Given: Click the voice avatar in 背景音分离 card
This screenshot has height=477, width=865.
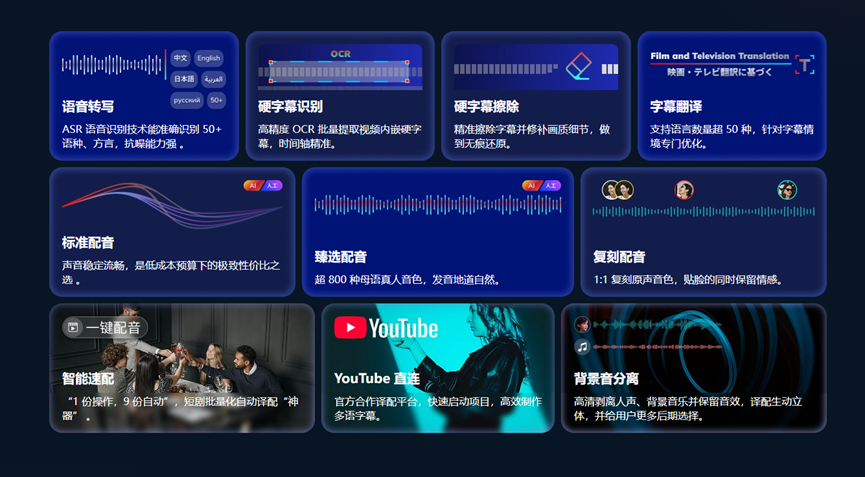Looking at the screenshot, I should tap(582, 324).
